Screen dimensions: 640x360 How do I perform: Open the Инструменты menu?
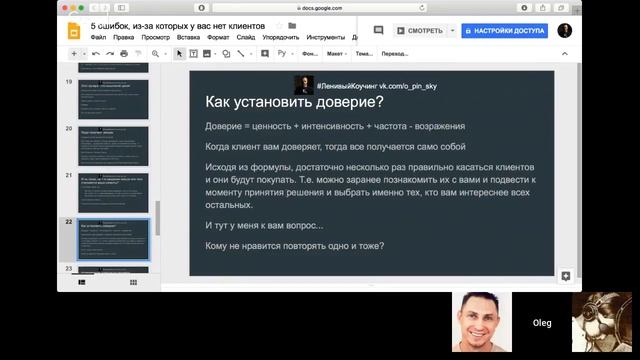326,37
